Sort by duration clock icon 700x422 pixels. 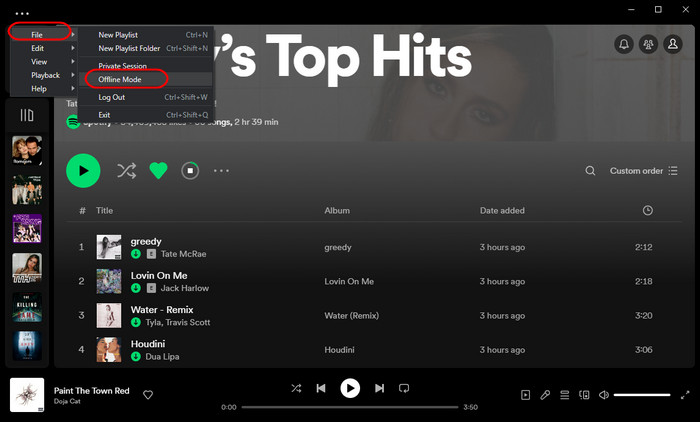pyautogui.click(x=647, y=210)
